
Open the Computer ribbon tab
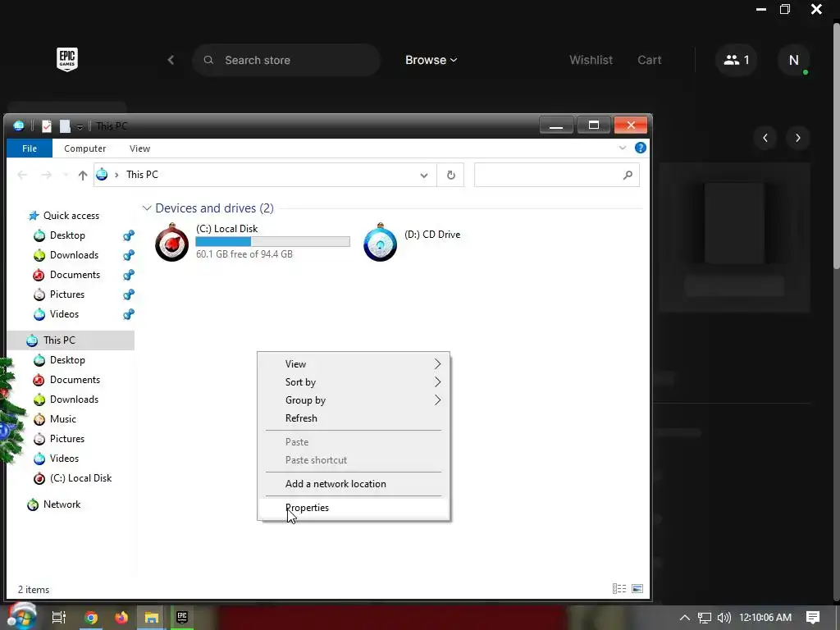pyautogui.click(x=84, y=148)
